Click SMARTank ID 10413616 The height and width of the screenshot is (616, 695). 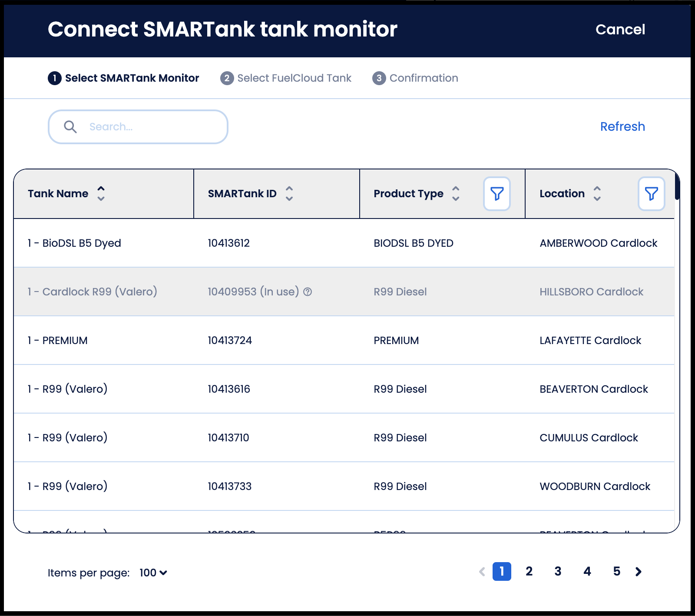point(229,389)
